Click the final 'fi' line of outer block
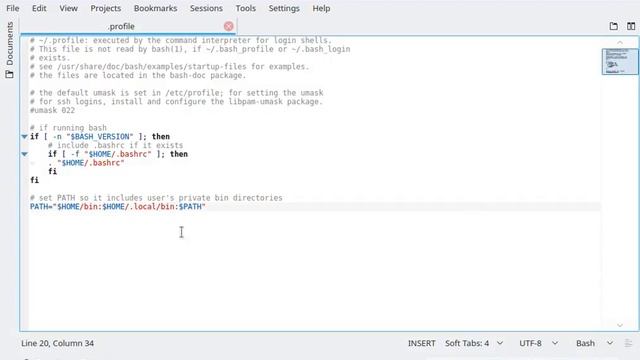Viewport: 640px width, 360px height. click(x=34, y=180)
